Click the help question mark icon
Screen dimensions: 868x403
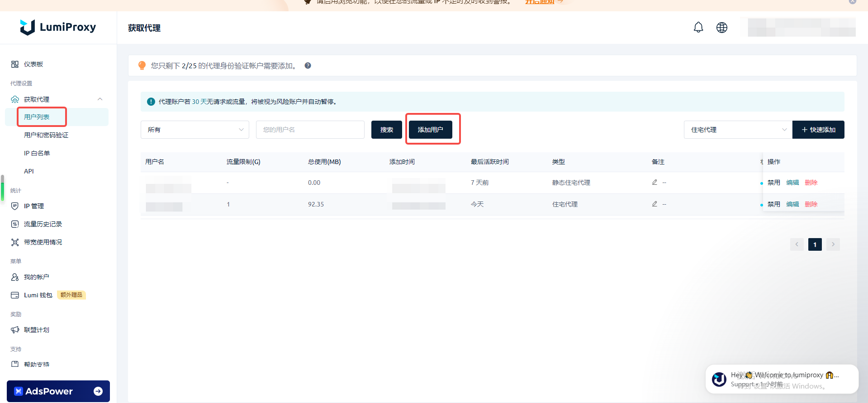[x=308, y=66]
